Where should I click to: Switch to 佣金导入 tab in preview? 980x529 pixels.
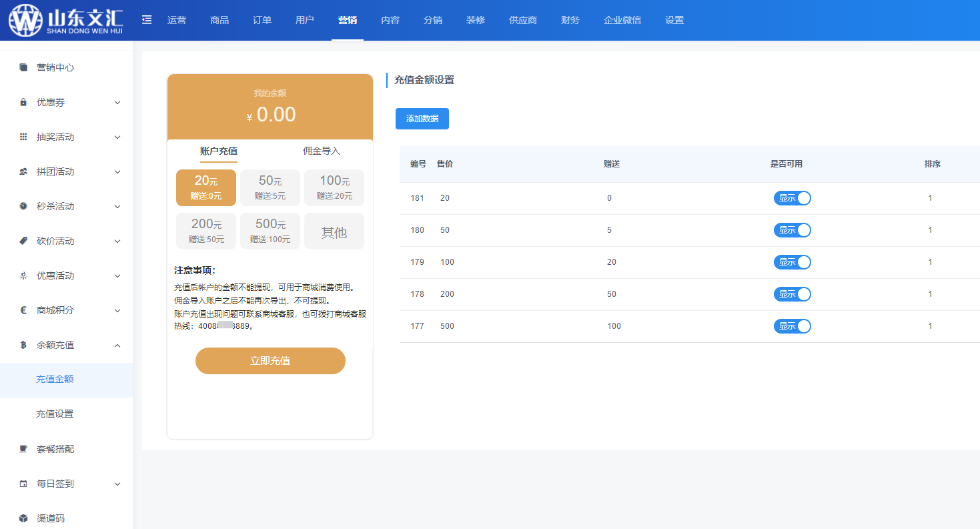pyautogui.click(x=322, y=151)
